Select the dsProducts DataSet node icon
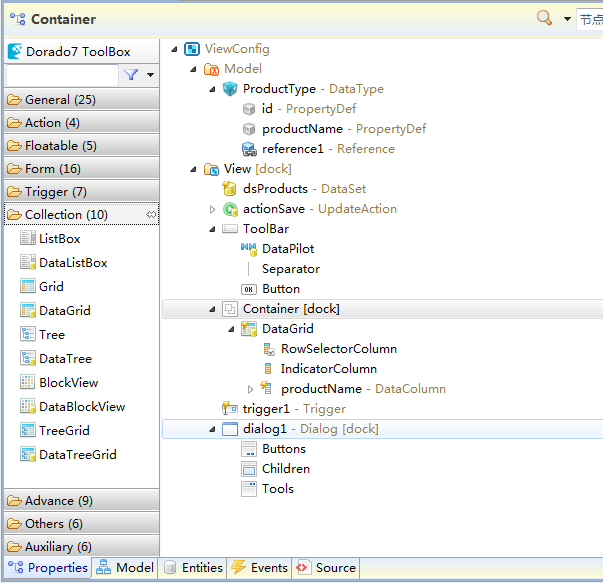 (229, 189)
